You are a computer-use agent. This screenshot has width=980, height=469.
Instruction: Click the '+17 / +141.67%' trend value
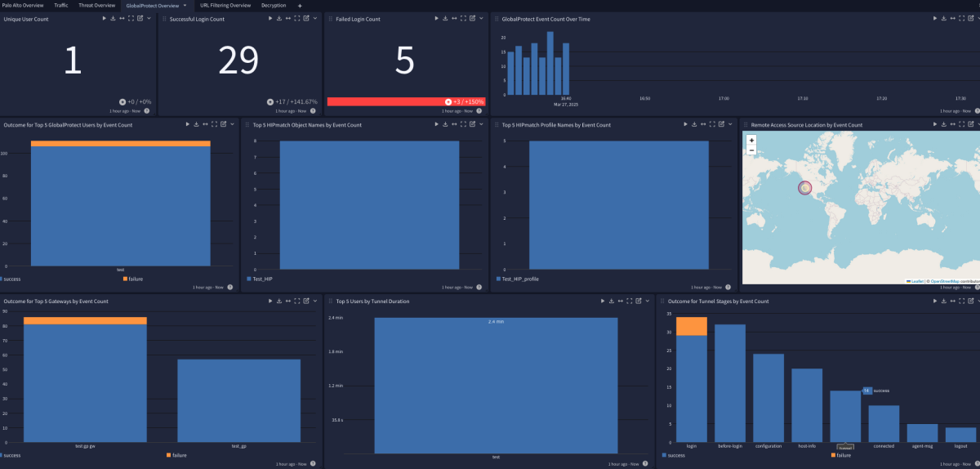click(296, 102)
